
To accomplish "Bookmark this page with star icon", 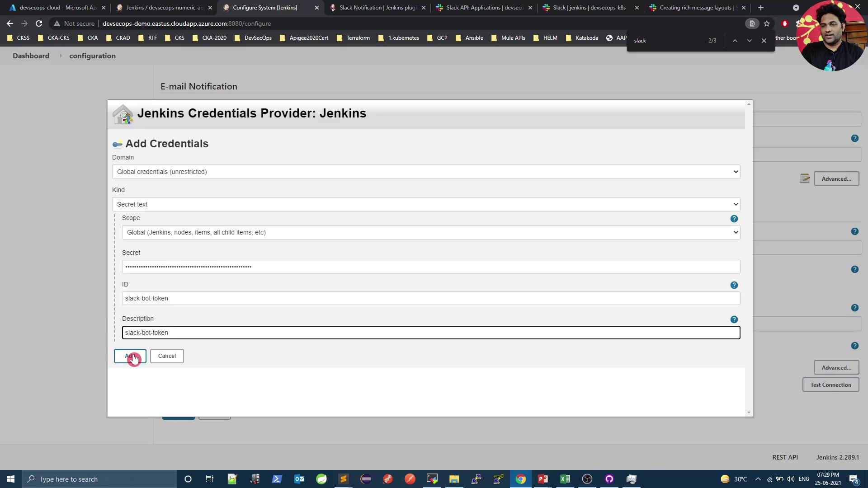I will click(767, 23).
